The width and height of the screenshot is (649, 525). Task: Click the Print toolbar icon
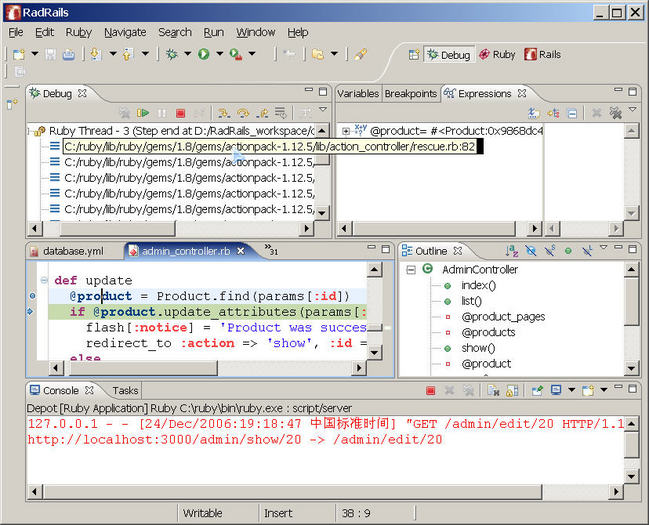69,54
